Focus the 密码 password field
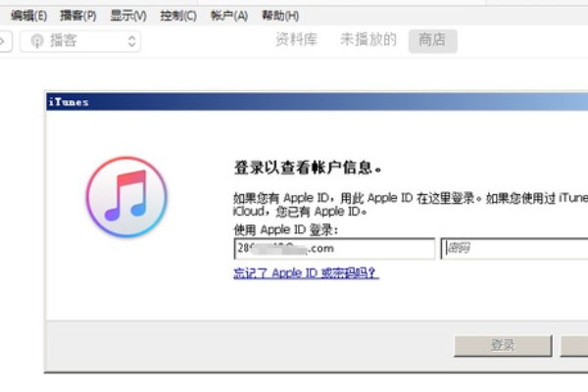 (514, 248)
